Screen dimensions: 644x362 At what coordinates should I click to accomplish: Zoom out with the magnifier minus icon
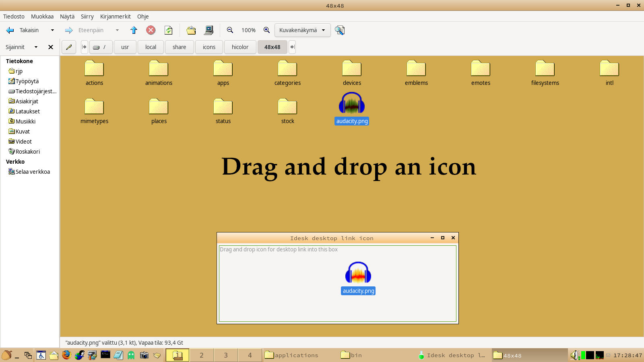[x=230, y=30]
